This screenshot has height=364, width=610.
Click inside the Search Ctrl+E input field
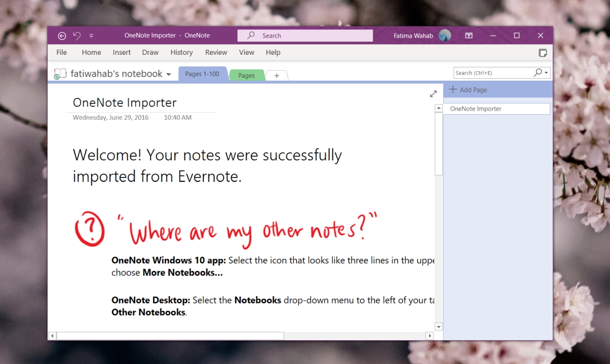tap(488, 73)
